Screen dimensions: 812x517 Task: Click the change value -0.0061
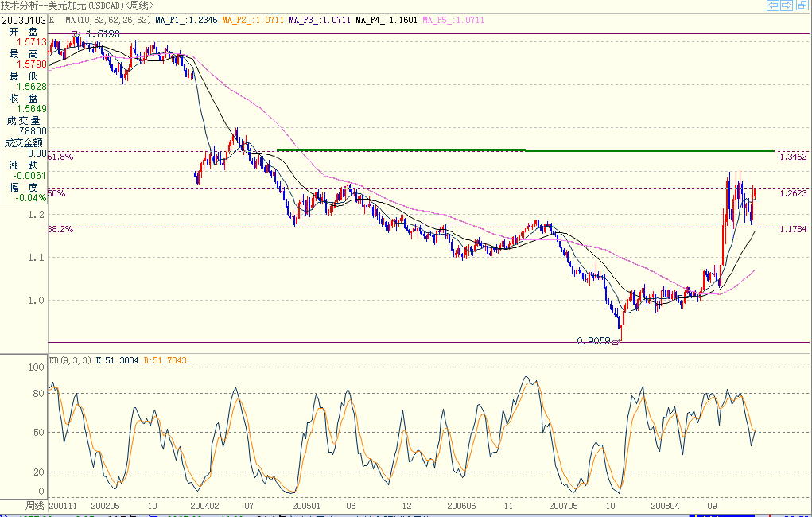30,176
